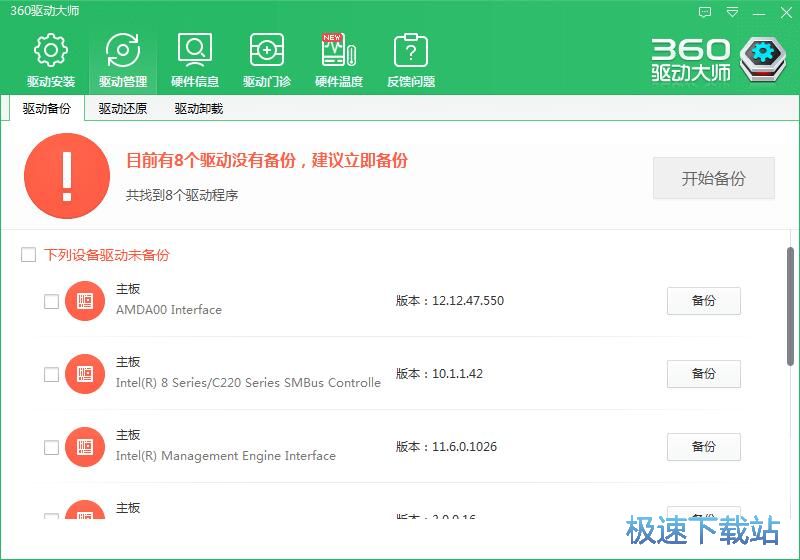Click the text 共找到8个驱动程序
800x560 pixels.
point(182,195)
